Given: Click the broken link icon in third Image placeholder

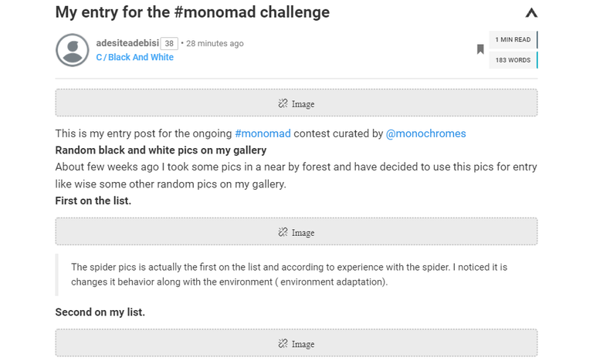Looking at the screenshot, I should pyautogui.click(x=283, y=344).
